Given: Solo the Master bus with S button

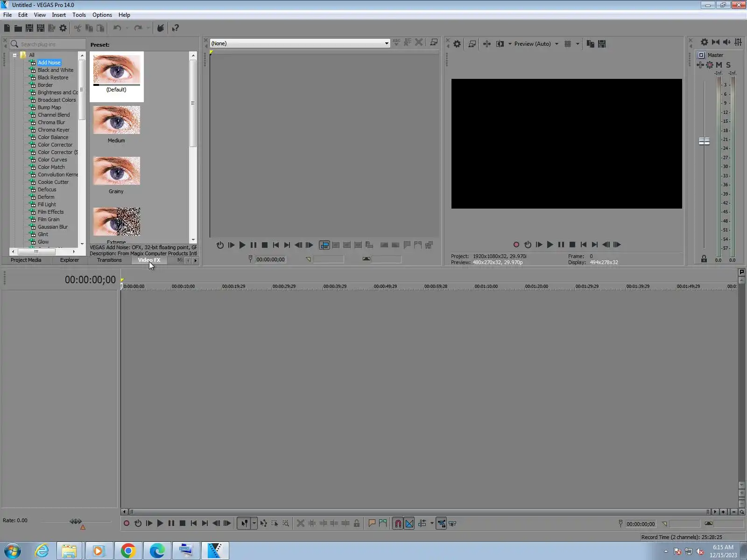Looking at the screenshot, I should click(x=728, y=65).
